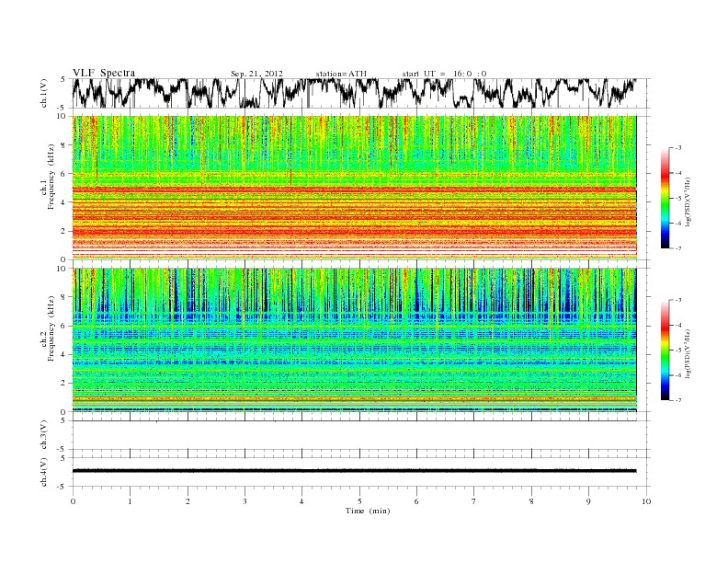Click the 'ch.1(V)' waveform axis label
Viewport: 728px width, 563px height.
click(x=43, y=93)
